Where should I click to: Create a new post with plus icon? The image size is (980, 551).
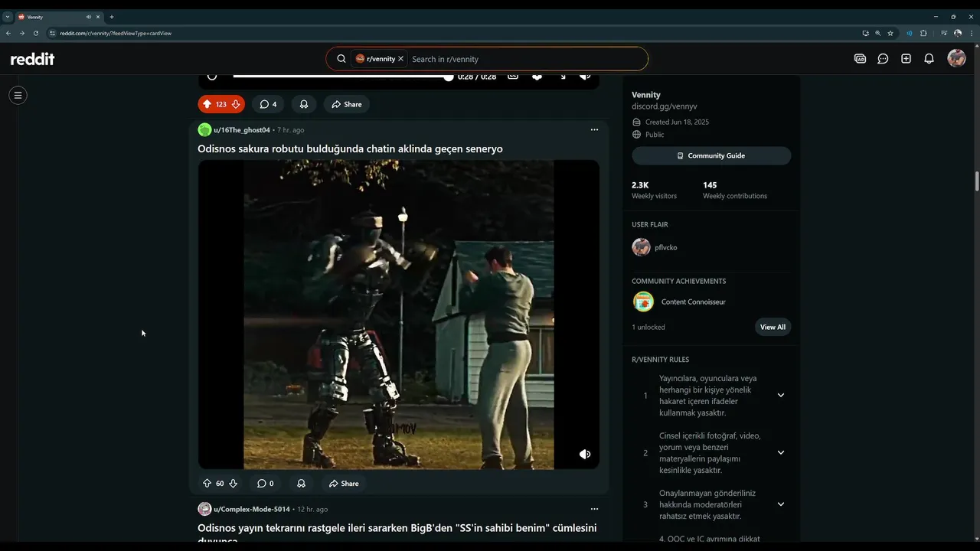click(906, 59)
